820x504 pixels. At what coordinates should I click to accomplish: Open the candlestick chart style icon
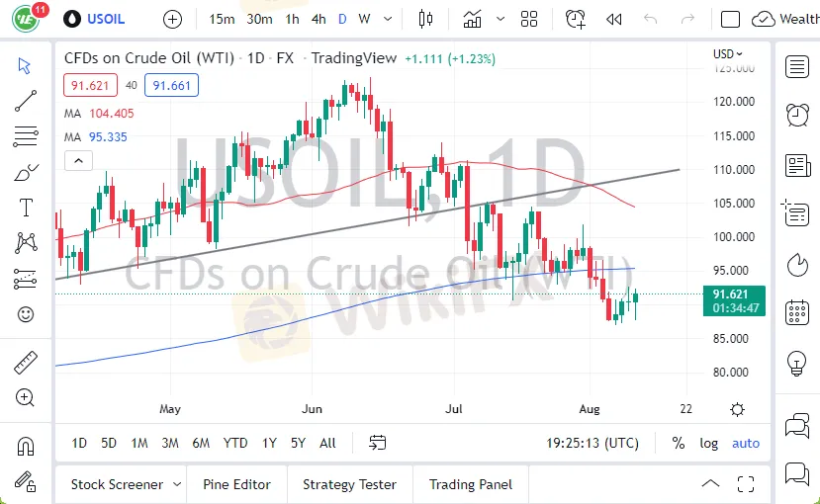click(426, 19)
